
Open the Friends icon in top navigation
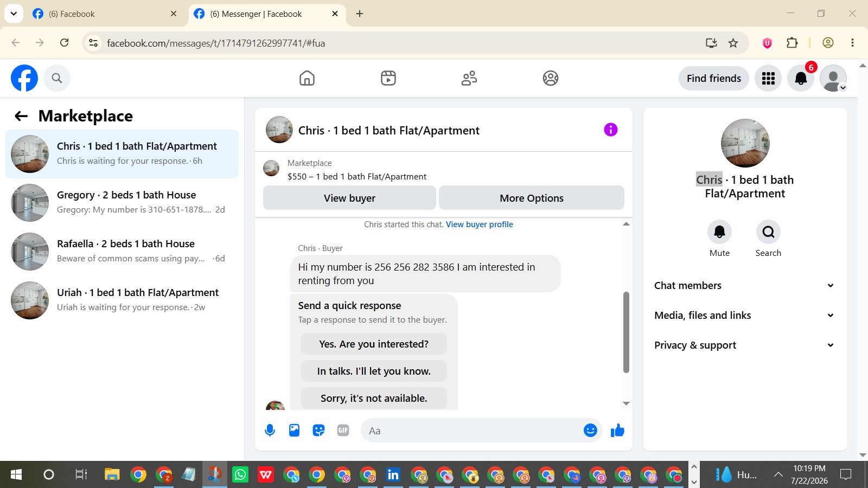tap(469, 78)
